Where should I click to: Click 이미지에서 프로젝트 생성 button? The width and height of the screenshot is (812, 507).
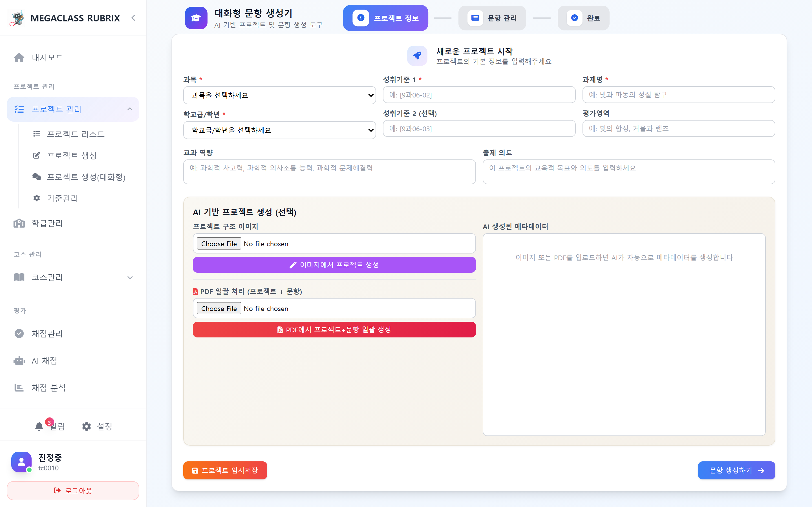click(334, 264)
